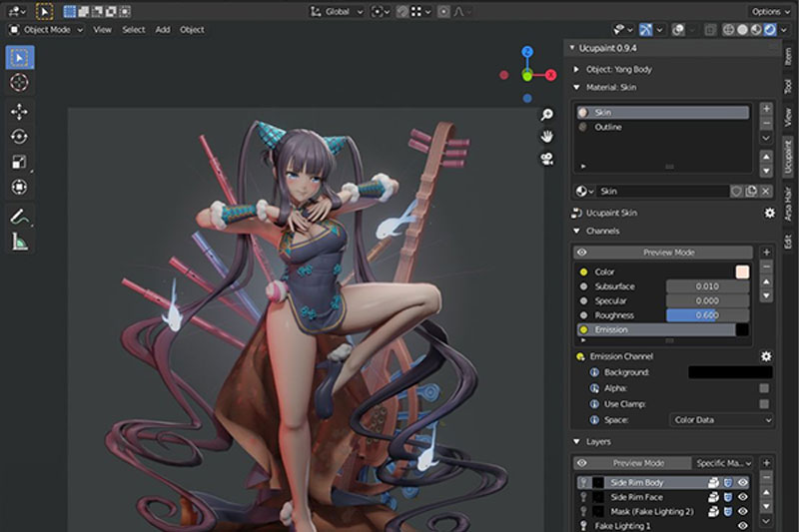The height and width of the screenshot is (532, 799).
Task: Open Ucupaint Skin settings gear
Action: pos(769,213)
